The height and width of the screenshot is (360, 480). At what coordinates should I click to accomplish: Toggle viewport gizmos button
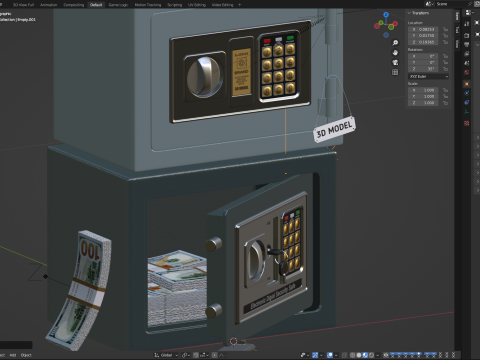(315, 355)
